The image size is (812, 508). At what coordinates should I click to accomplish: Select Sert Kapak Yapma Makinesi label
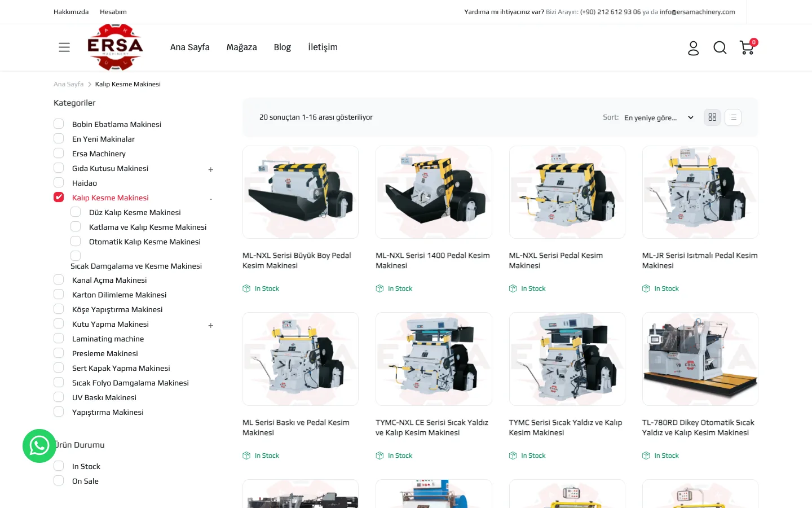click(121, 368)
